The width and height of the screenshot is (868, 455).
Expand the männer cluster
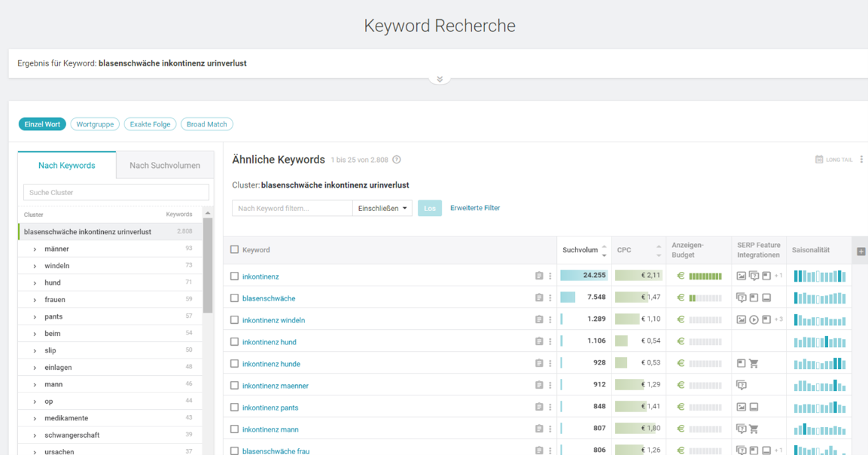tap(35, 249)
